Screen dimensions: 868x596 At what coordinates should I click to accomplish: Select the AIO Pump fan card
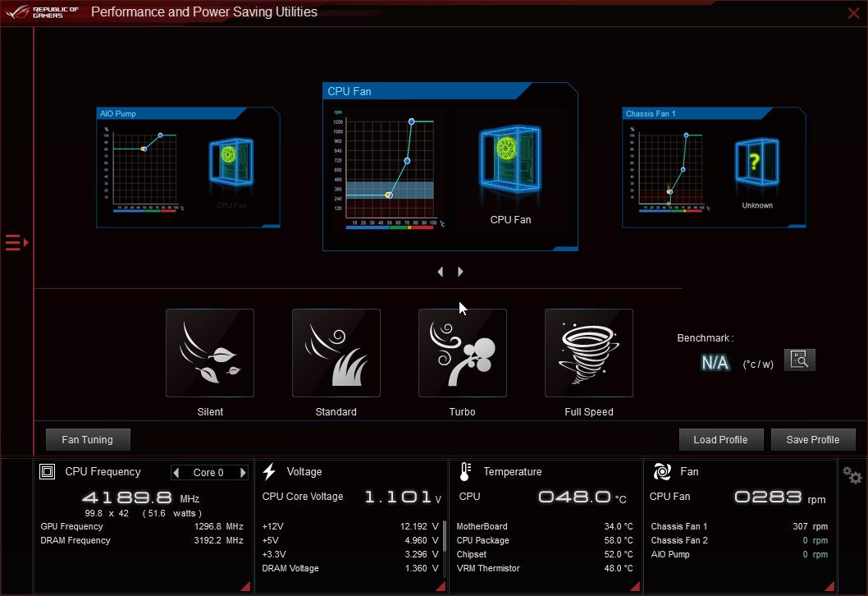pyautogui.click(x=188, y=167)
